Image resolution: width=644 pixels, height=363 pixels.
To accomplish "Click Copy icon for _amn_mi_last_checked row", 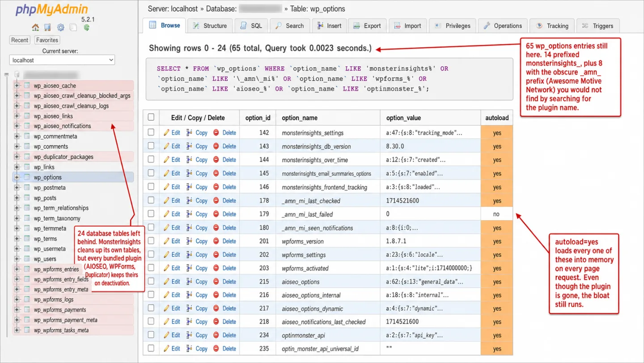I will click(189, 201).
